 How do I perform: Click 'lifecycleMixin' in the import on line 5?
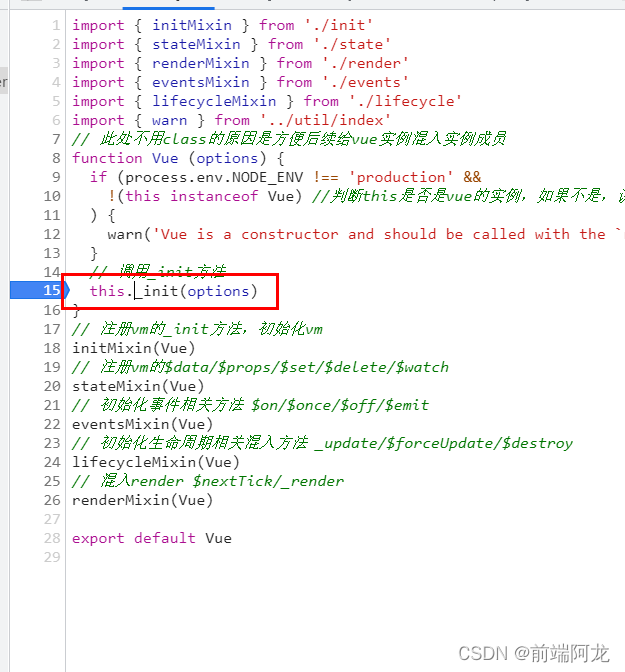pyautogui.click(x=214, y=101)
